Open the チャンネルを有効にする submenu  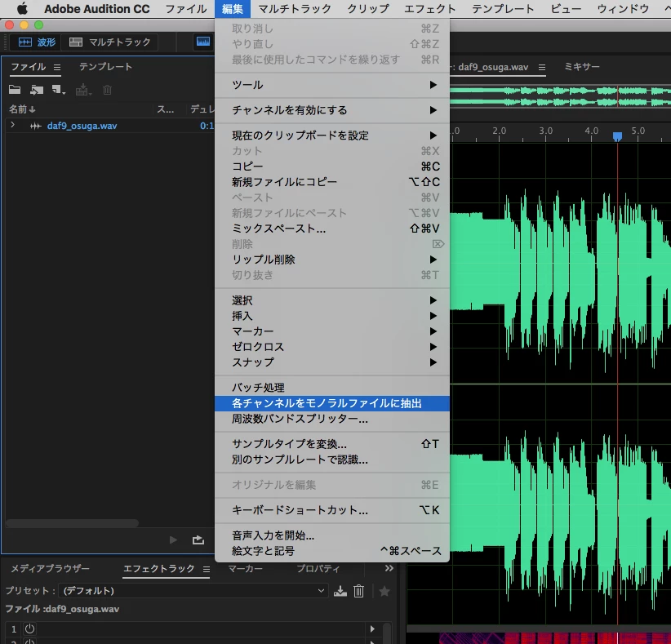(332, 110)
